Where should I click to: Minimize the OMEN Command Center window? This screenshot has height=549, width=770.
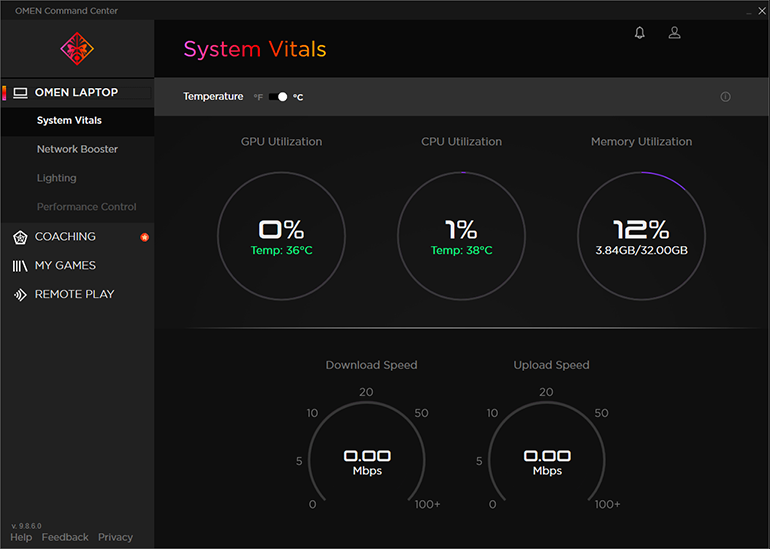coord(748,11)
